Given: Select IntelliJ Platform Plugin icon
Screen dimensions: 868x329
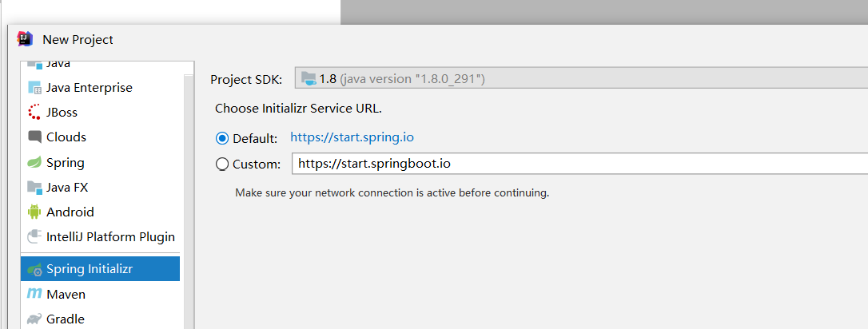Looking at the screenshot, I should coord(34,236).
